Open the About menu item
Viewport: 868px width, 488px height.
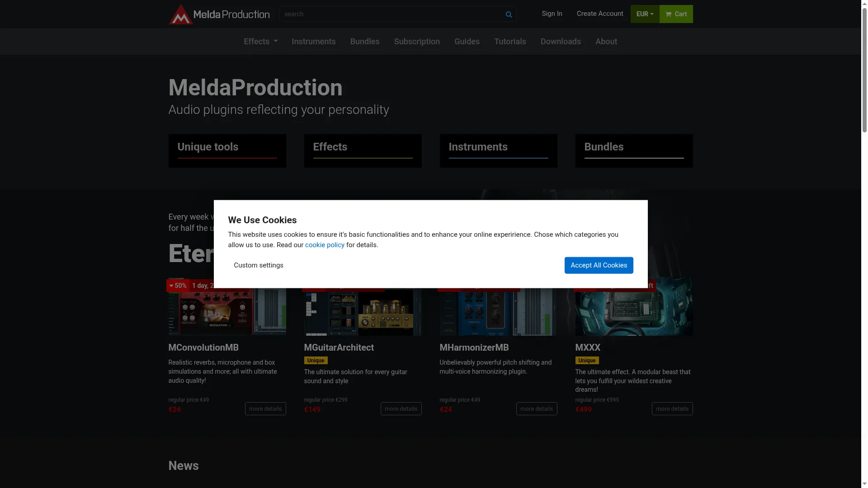point(606,42)
